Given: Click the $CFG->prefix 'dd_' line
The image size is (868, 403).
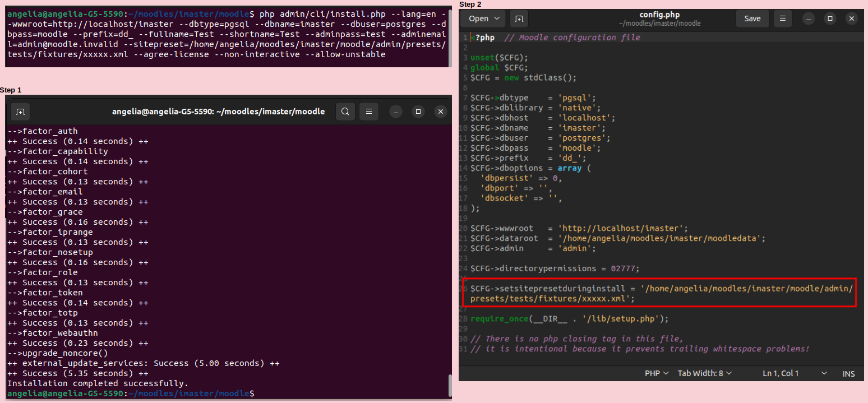Looking at the screenshot, I should click(528, 159).
